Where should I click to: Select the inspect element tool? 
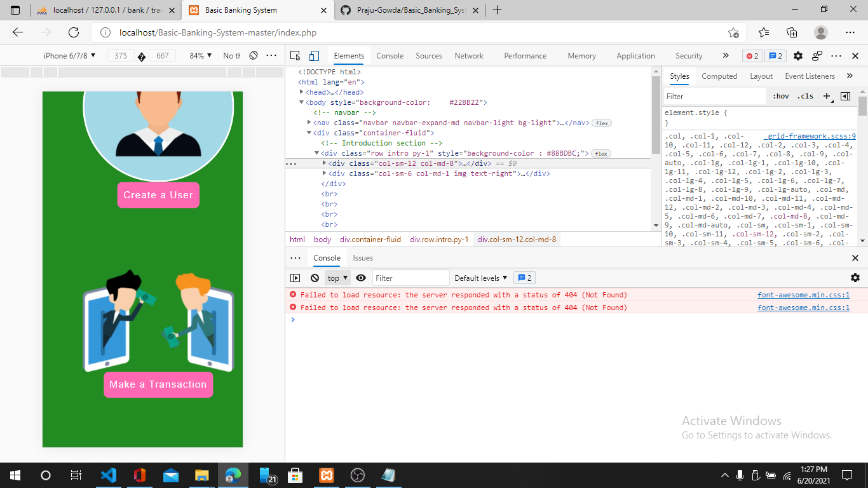pyautogui.click(x=295, y=56)
